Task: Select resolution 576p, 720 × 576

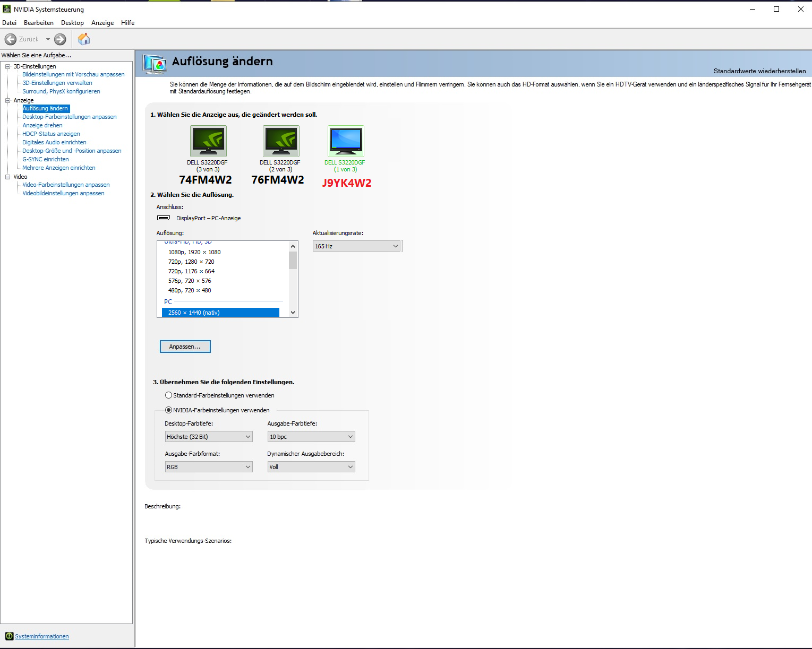Action: coord(190,281)
